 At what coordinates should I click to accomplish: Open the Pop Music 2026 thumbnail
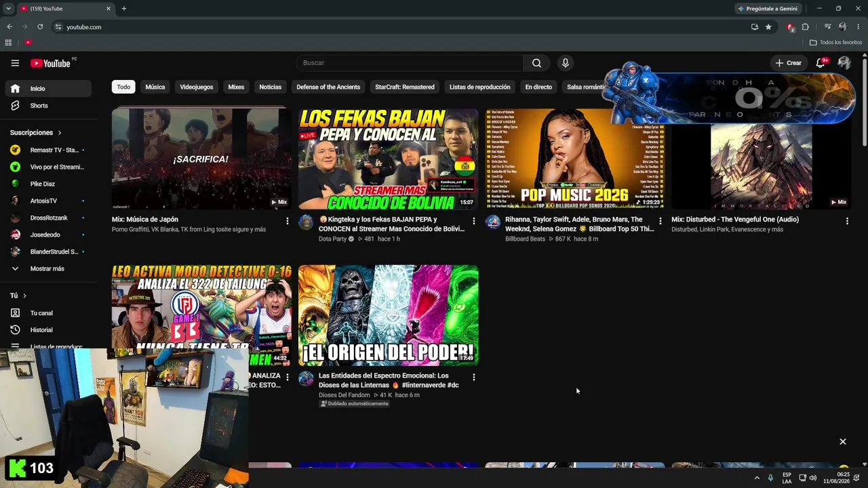(x=574, y=159)
